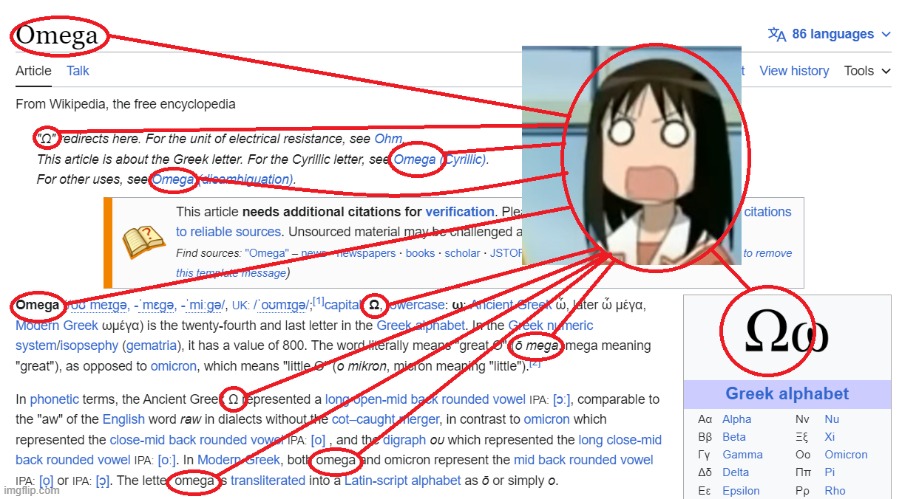Open the Omicron link in infobox
This screenshot has height=499, width=919.
846,454
